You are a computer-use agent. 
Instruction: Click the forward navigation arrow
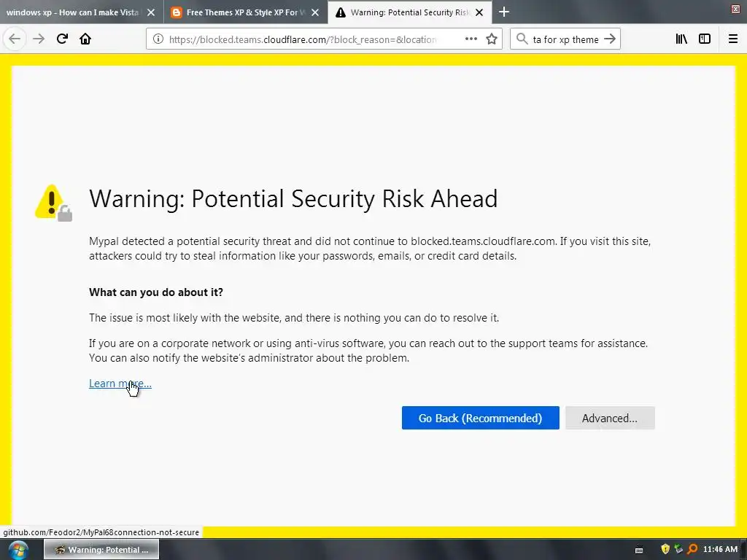click(39, 39)
